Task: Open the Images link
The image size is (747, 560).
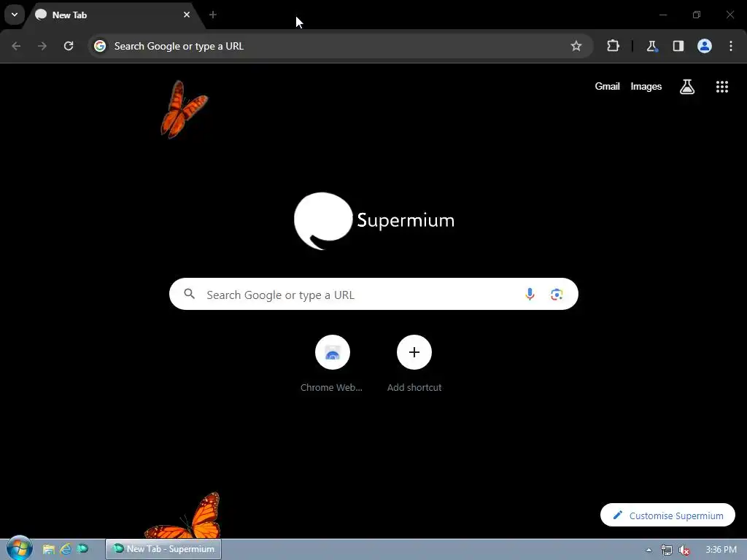Action: 646,86
